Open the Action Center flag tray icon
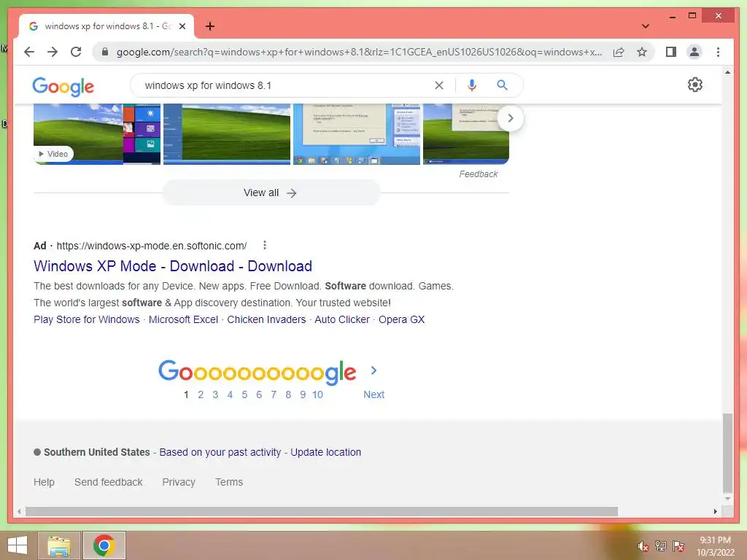 point(678,546)
